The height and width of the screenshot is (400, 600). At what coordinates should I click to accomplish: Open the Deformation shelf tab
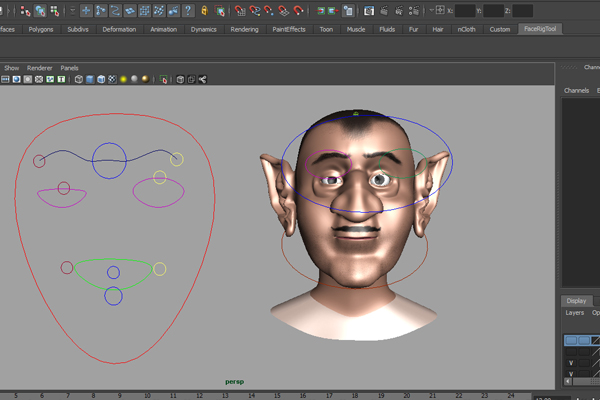(119, 29)
